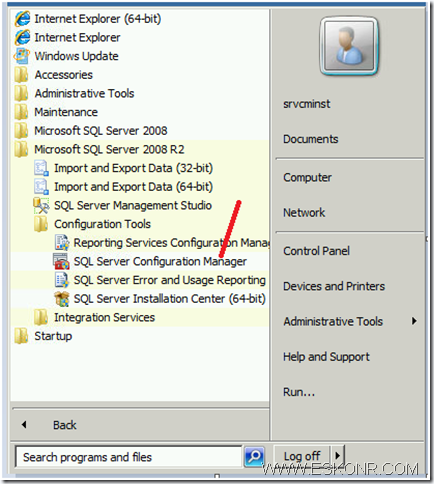Expand the Accessories folder
Screen dimensions: 434x484
(x=63, y=75)
